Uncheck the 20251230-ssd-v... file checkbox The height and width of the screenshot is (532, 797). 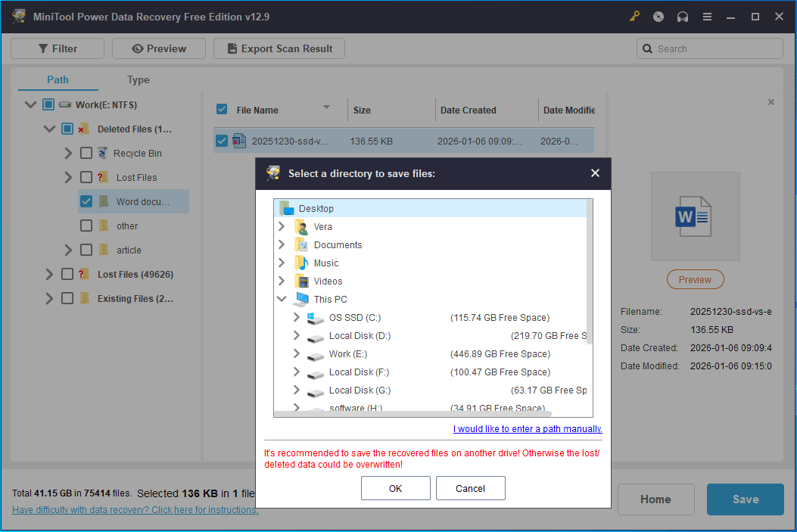(x=222, y=141)
